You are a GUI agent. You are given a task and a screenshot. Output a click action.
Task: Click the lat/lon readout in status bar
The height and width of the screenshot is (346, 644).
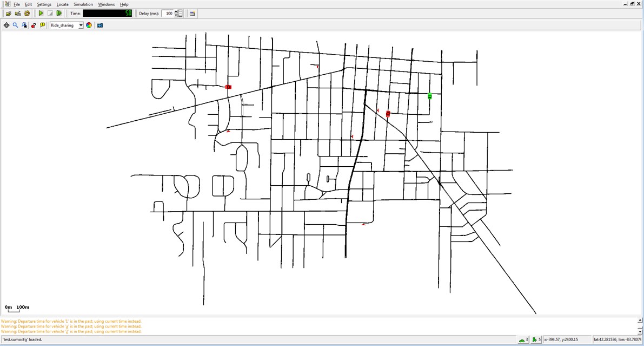coord(617,340)
